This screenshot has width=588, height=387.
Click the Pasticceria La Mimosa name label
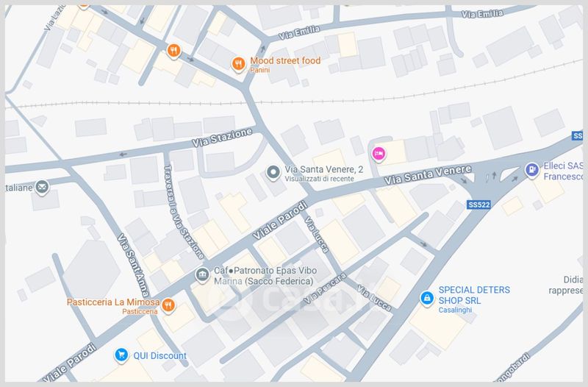[112, 302]
